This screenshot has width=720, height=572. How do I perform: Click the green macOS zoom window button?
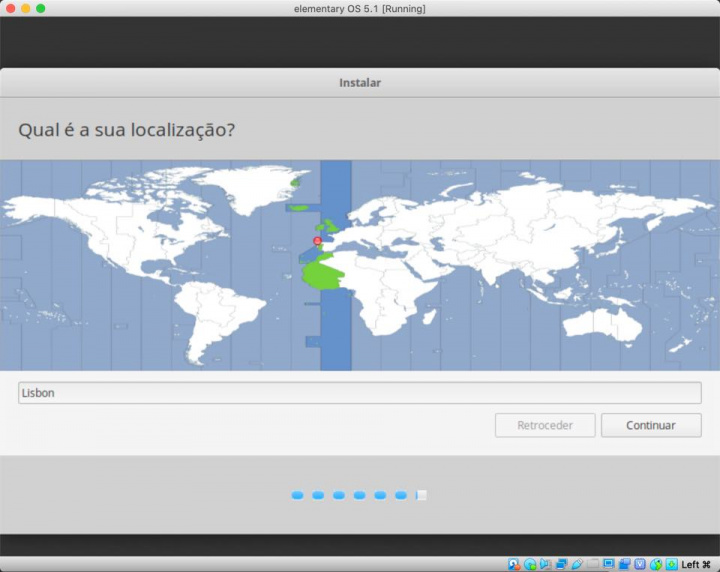[41, 8]
